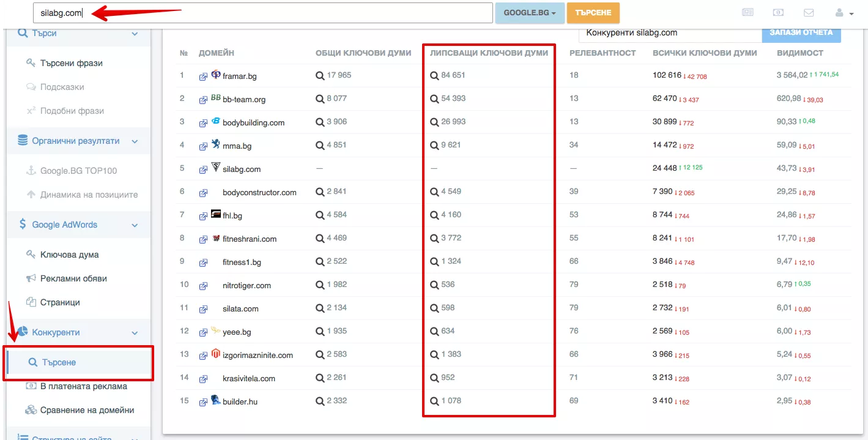Open В платената реклама in sidebar
Image resolution: width=868 pixels, height=440 pixels.
click(x=84, y=386)
